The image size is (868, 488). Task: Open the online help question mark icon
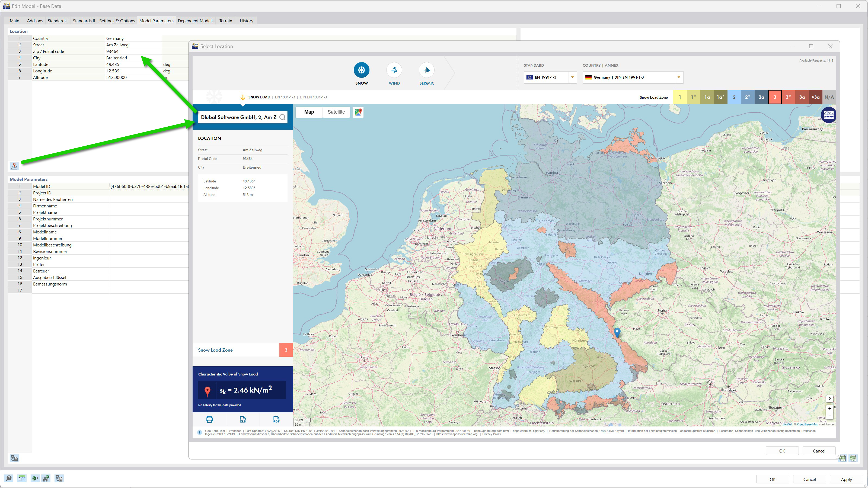point(8,478)
